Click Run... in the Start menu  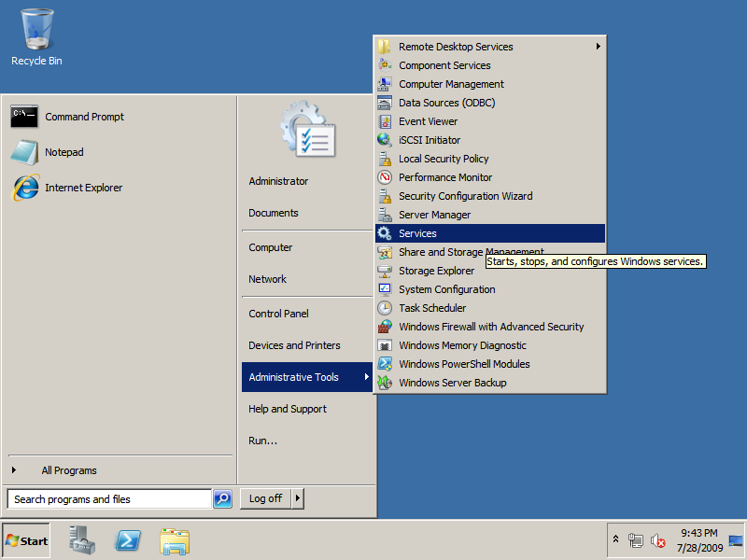[307, 441]
